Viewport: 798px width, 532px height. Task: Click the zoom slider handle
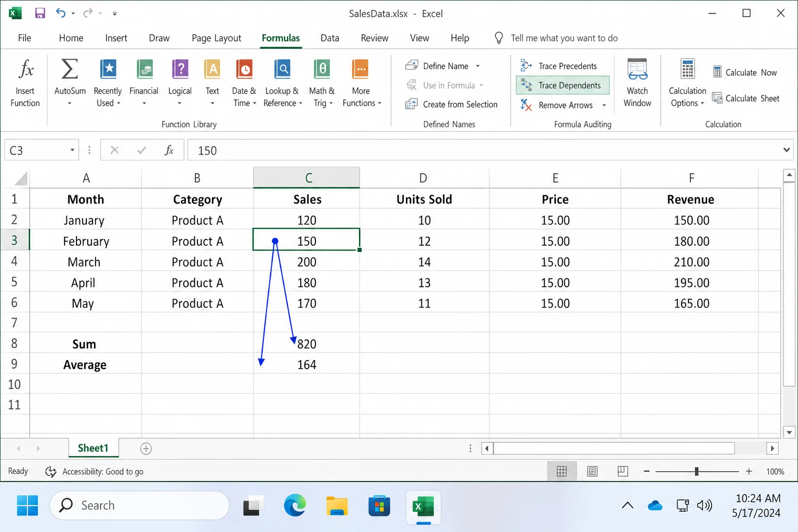[696, 471]
